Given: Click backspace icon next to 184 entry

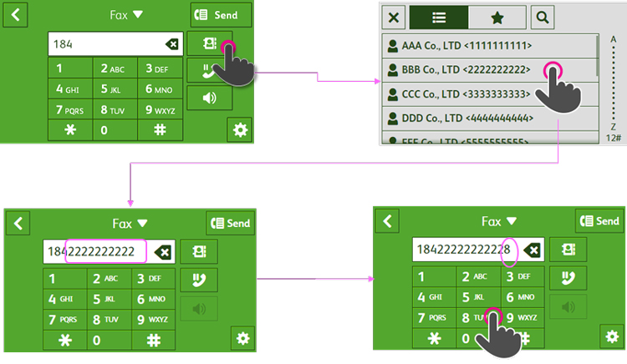Looking at the screenshot, I should [171, 44].
